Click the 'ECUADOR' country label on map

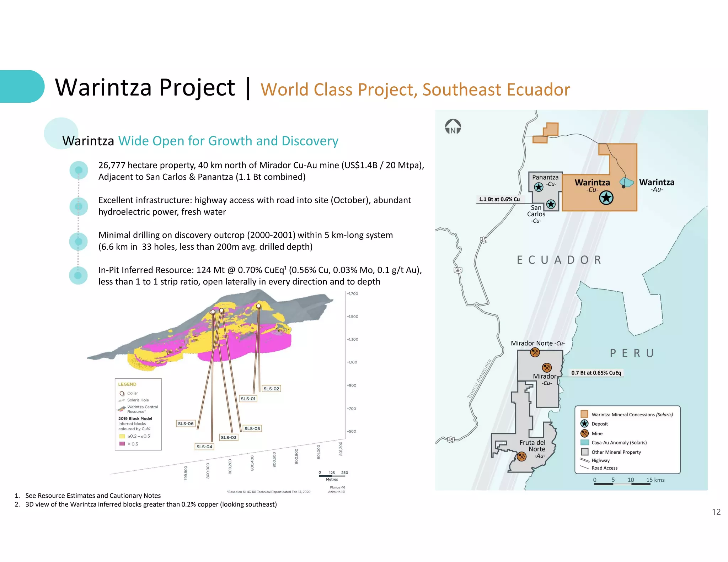(x=559, y=260)
